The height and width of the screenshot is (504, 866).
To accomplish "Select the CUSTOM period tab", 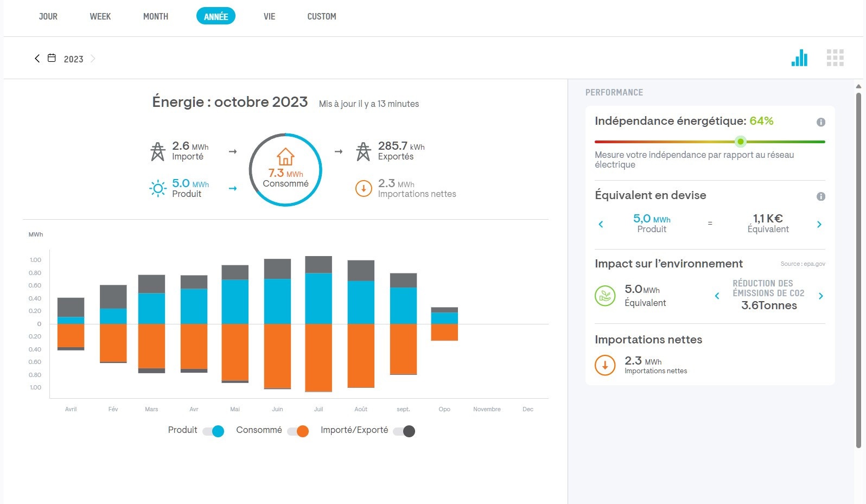I will (x=322, y=16).
